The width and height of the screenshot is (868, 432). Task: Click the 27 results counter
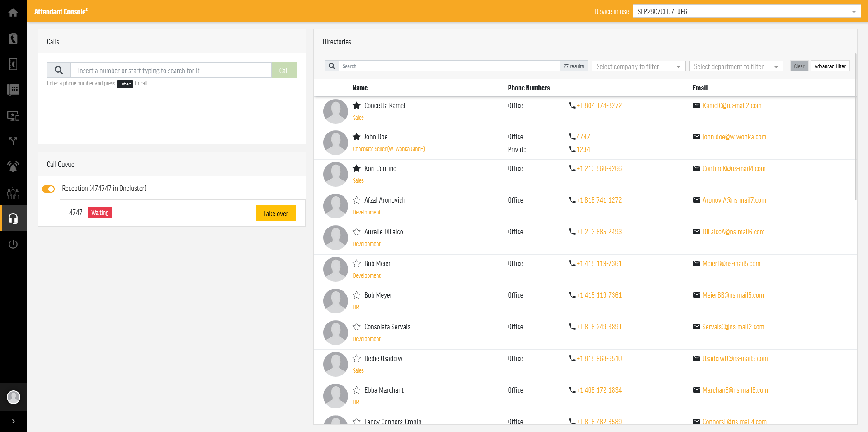(x=574, y=66)
